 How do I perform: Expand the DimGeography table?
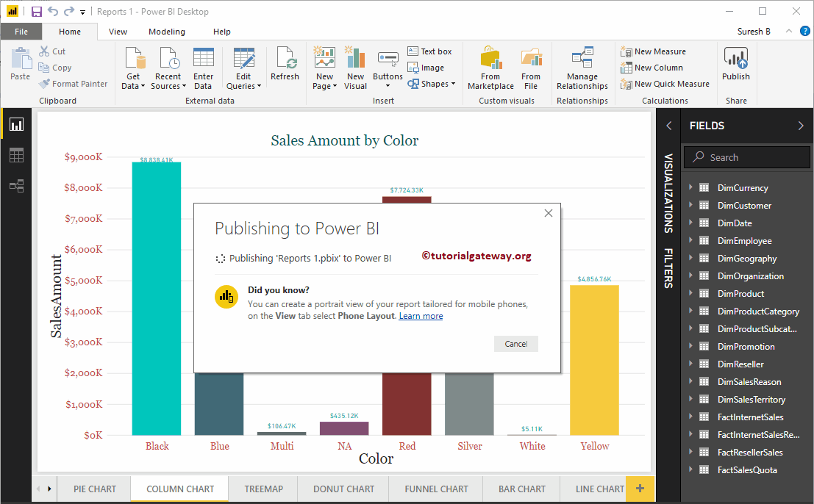tap(690, 258)
